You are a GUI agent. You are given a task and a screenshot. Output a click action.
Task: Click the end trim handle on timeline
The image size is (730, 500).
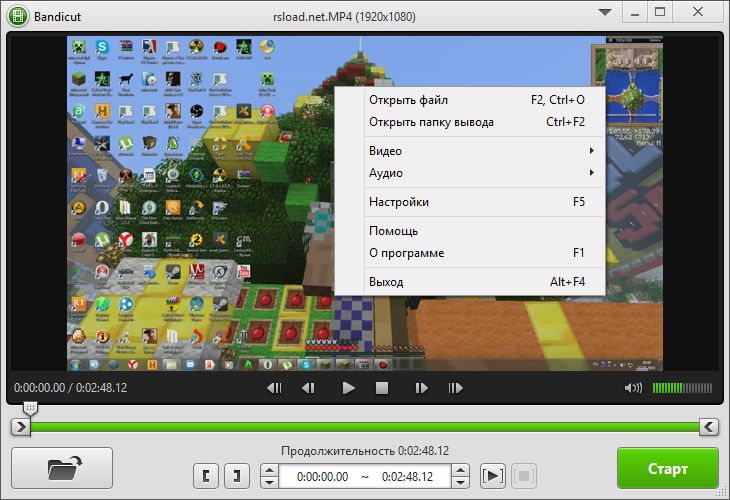[x=709, y=426]
